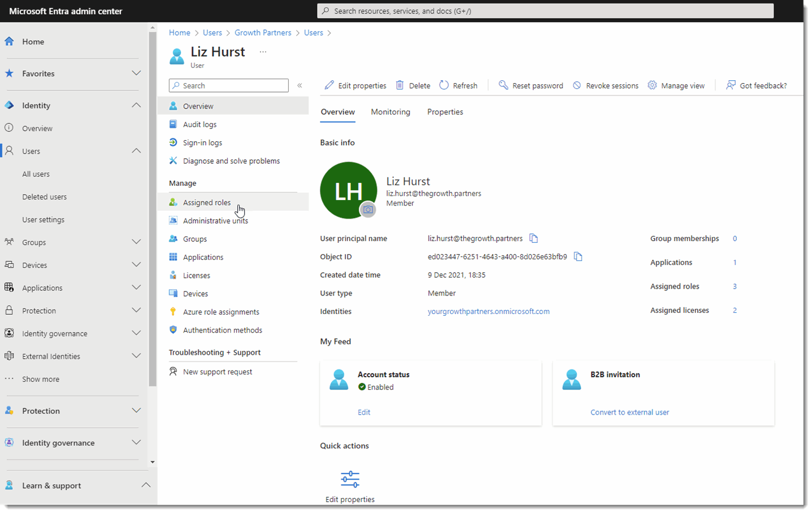The width and height of the screenshot is (812, 514).
Task: Click the Edit properties quick action icon
Action: click(x=350, y=478)
